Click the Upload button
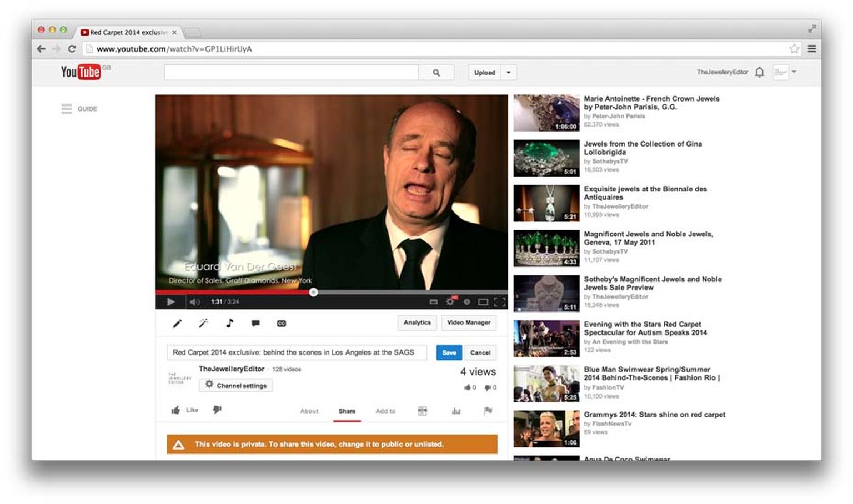853x504 pixels. [x=485, y=73]
